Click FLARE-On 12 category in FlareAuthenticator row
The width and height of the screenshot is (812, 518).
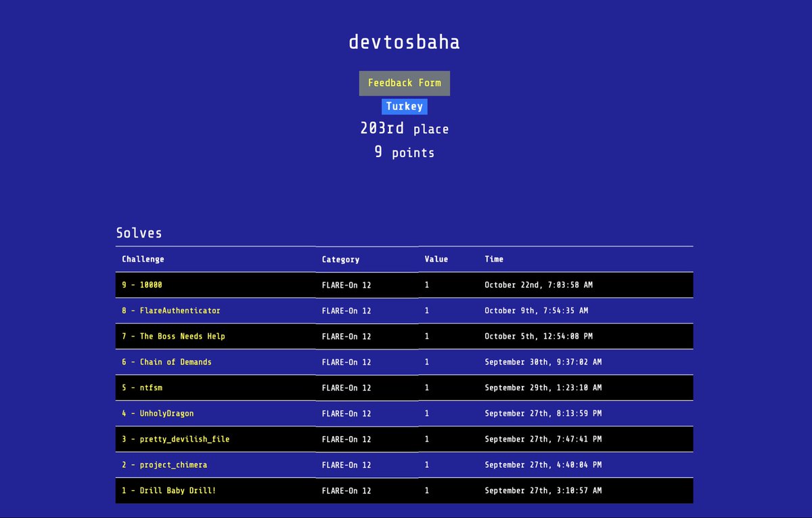coord(346,311)
